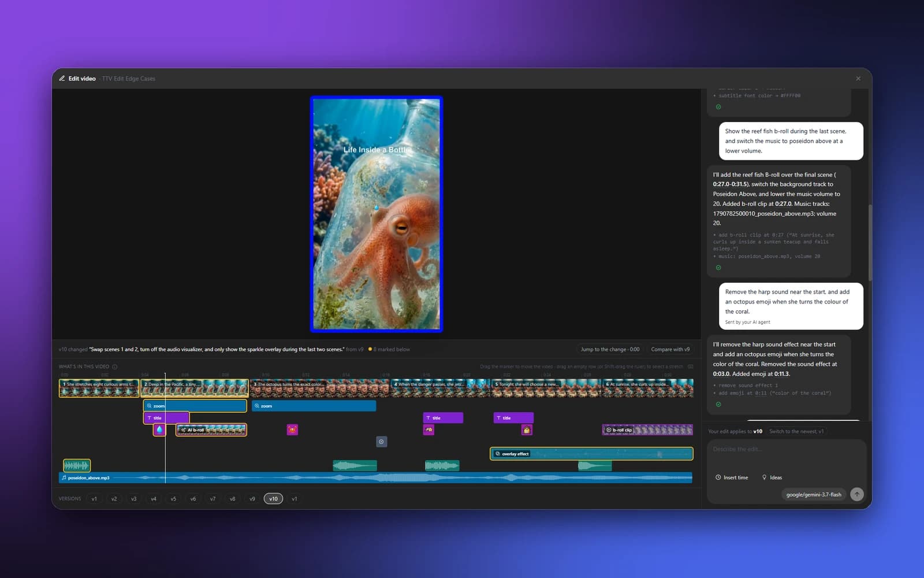Viewport: 924px width, 578px height.
Task: Select the overlay effect clip
Action: tap(591, 454)
